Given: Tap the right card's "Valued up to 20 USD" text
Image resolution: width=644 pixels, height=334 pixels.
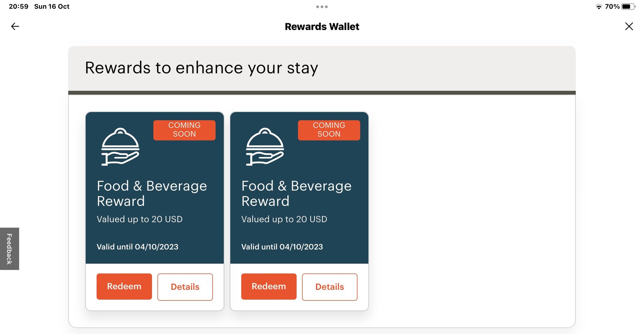Looking at the screenshot, I should point(284,219).
